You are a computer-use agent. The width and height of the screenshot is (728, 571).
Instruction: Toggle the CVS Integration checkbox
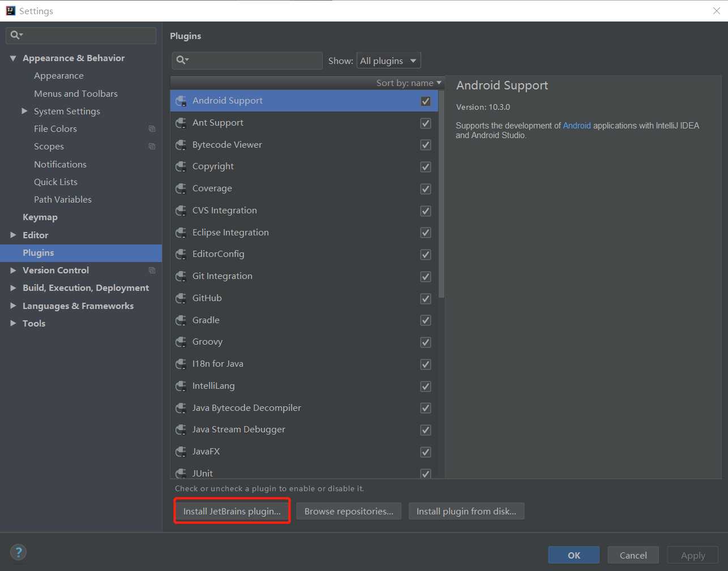click(426, 211)
